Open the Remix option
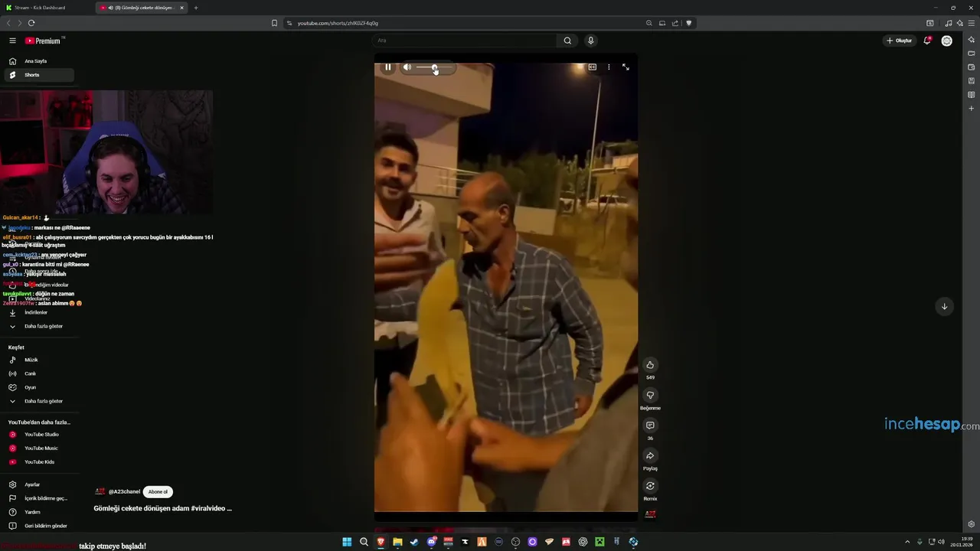This screenshot has height=551, width=980. click(x=650, y=486)
